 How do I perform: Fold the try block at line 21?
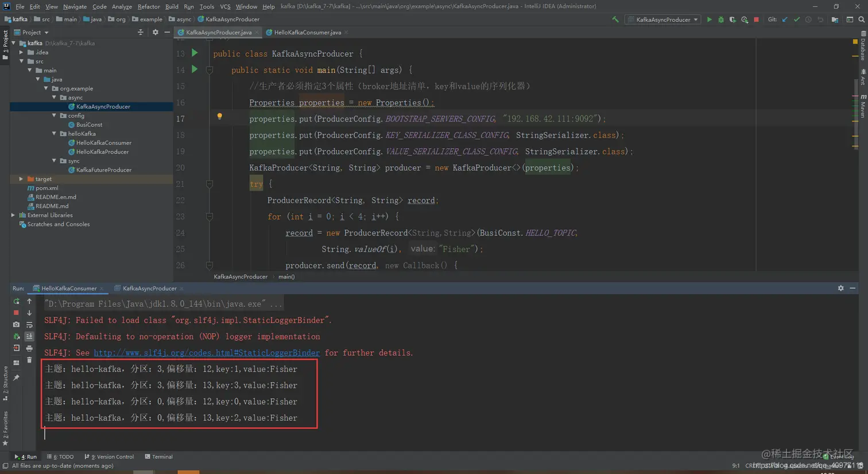[x=210, y=184]
